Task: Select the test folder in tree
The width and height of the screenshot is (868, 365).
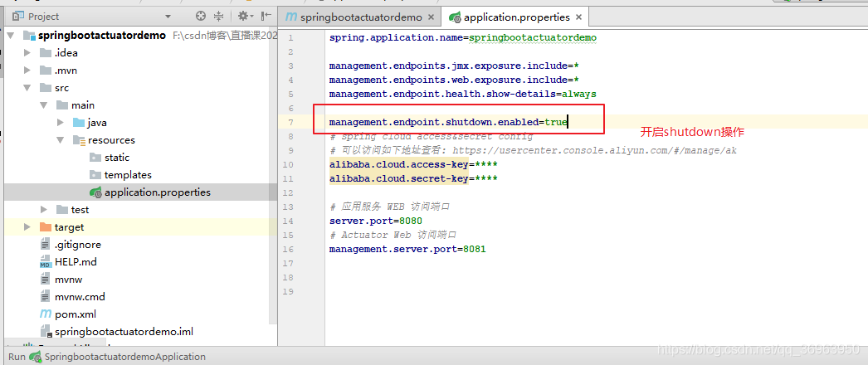Action: pos(80,210)
